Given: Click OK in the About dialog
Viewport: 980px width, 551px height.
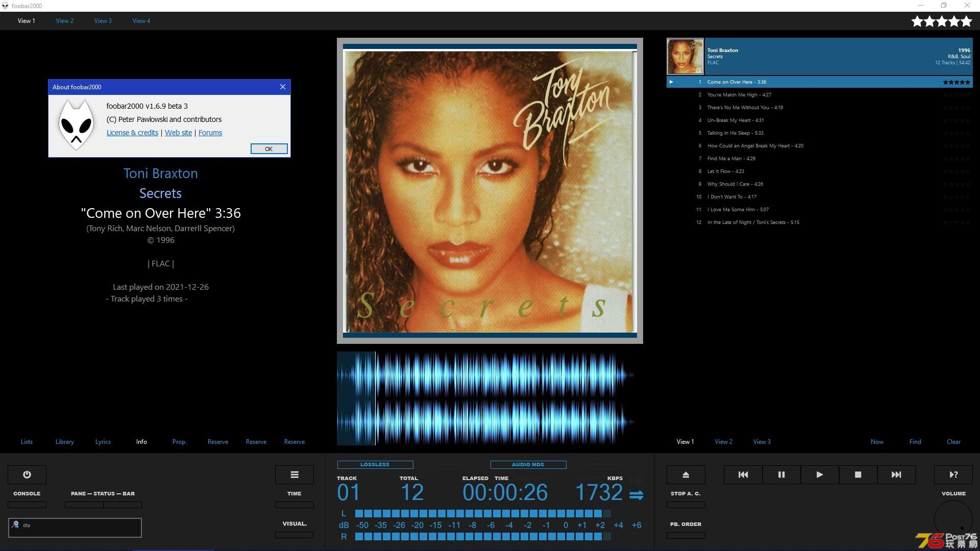Looking at the screenshot, I should click(x=269, y=148).
